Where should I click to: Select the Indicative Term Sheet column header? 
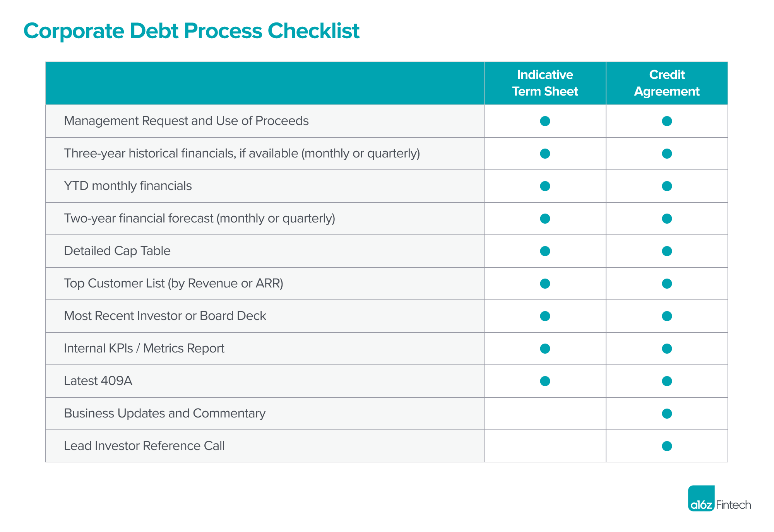coord(545,83)
